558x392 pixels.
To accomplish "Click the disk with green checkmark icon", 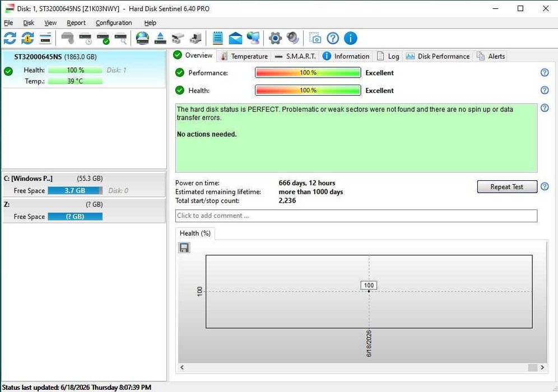I will (x=103, y=39).
